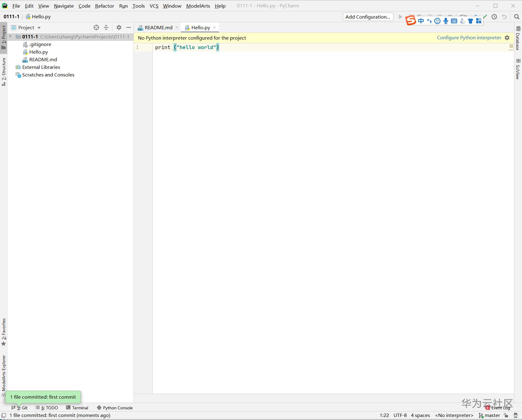Click Configure Python interpreter link
The image size is (522, 420).
[469, 38]
